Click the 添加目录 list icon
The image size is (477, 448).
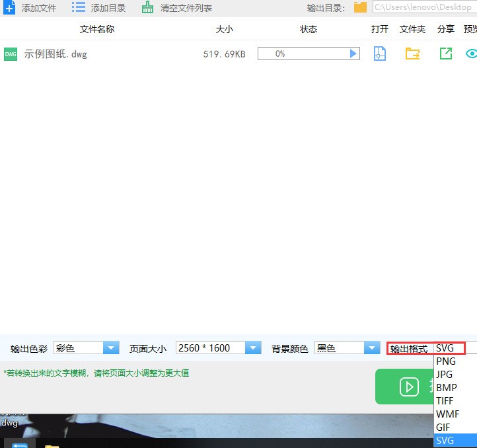(x=79, y=7)
